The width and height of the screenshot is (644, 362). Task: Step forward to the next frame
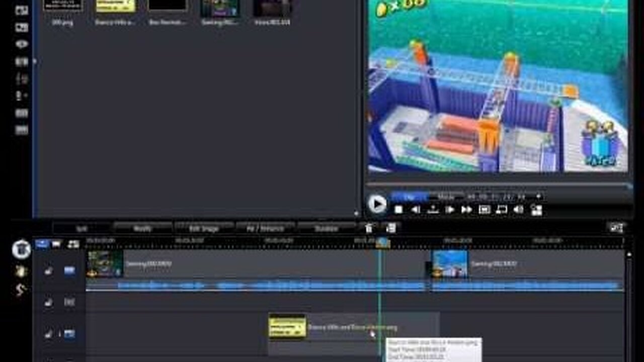(x=450, y=210)
